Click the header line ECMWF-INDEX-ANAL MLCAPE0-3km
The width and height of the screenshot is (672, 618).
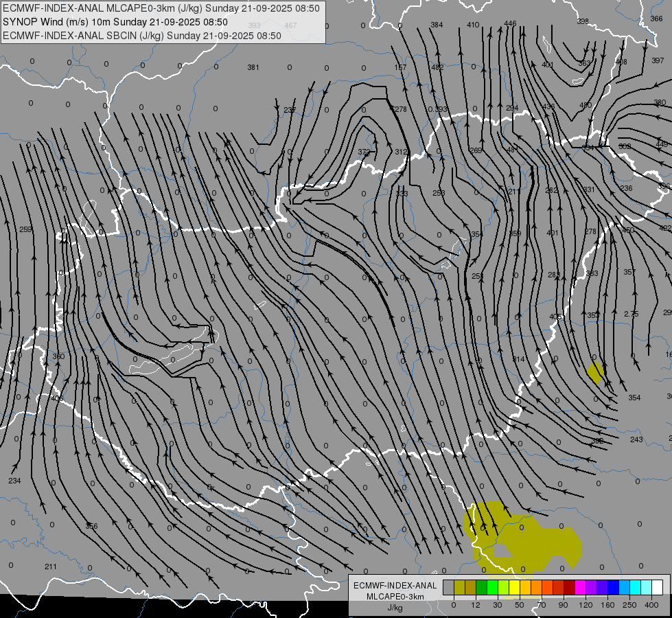161,8
